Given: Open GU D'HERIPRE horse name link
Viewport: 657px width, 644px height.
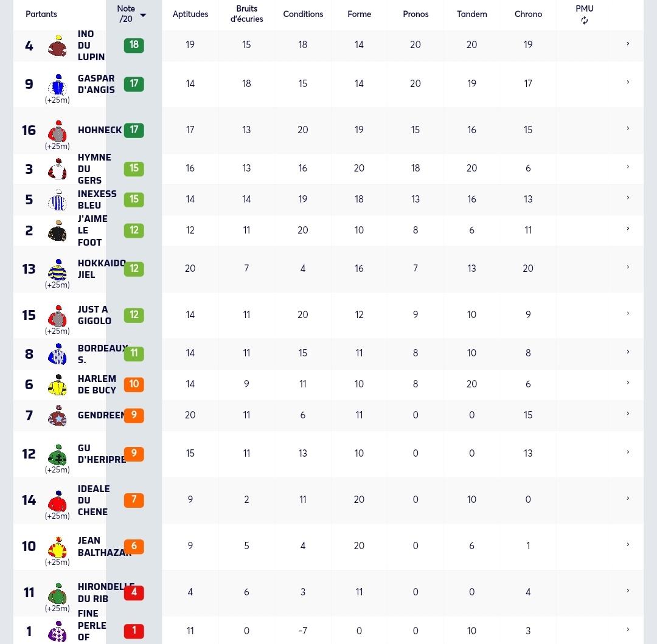Looking at the screenshot, I should 102,454.
